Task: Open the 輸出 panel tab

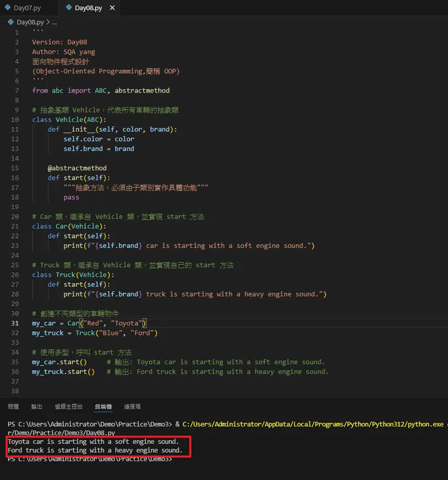Action: [37, 407]
